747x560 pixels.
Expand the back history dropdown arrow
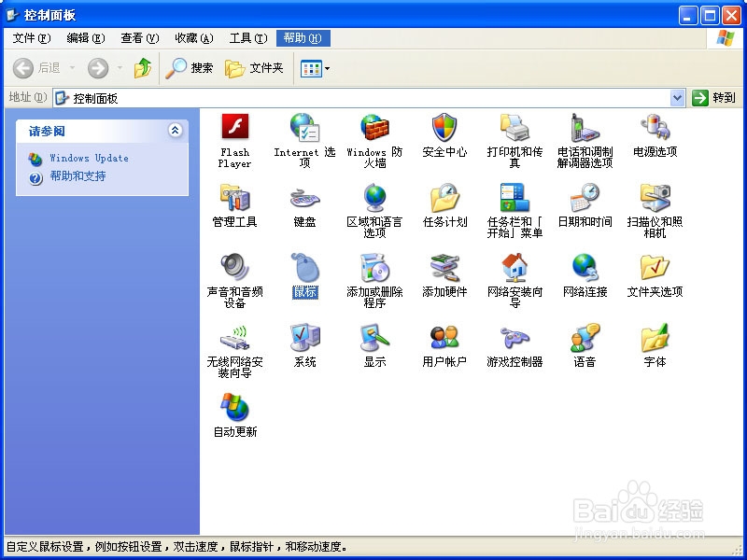[x=73, y=68]
